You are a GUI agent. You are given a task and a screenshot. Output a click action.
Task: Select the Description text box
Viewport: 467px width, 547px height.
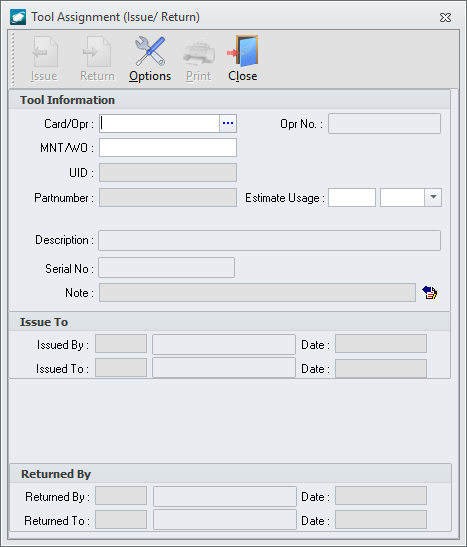click(x=269, y=240)
